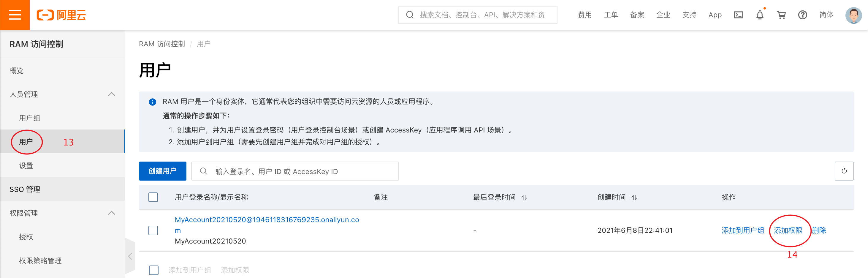Refresh the user list
The height and width of the screenshot is (278, 868).
coord(844,171)
